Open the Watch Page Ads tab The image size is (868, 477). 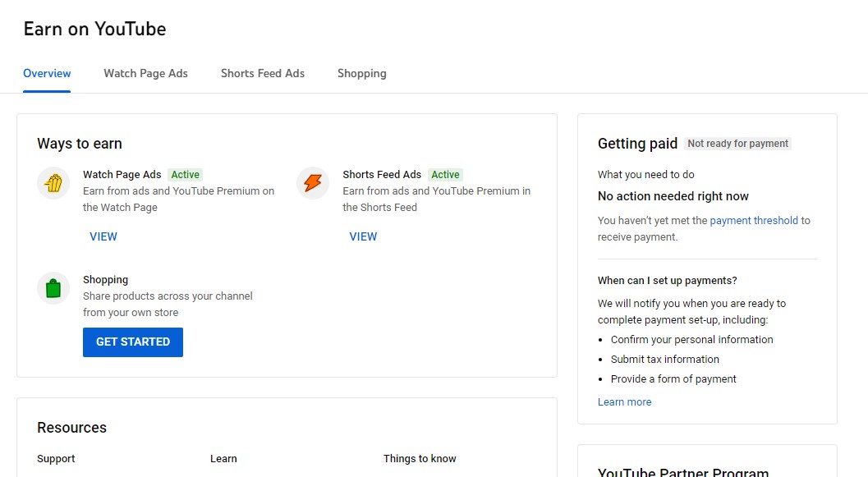[x=145, y=74]
